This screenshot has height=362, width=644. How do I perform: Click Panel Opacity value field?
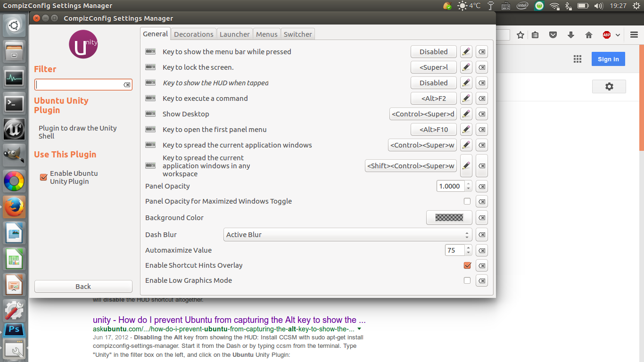pos(451,186)
